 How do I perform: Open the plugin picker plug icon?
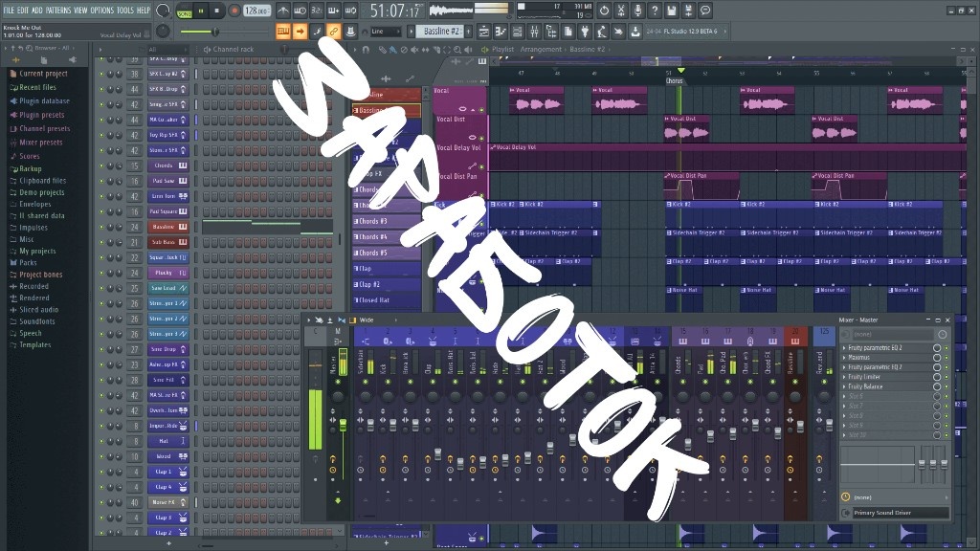585,32
